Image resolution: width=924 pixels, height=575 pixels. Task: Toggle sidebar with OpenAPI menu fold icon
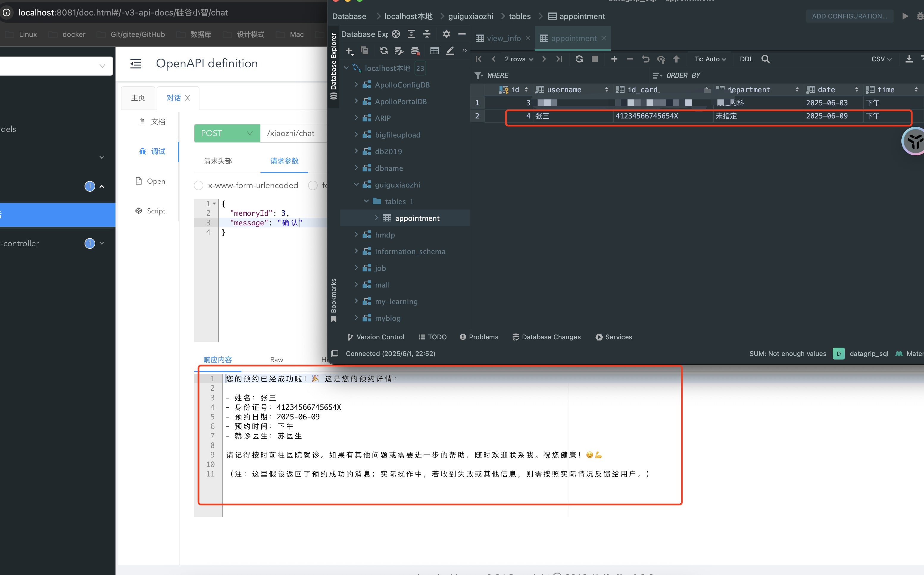point(136,63)
